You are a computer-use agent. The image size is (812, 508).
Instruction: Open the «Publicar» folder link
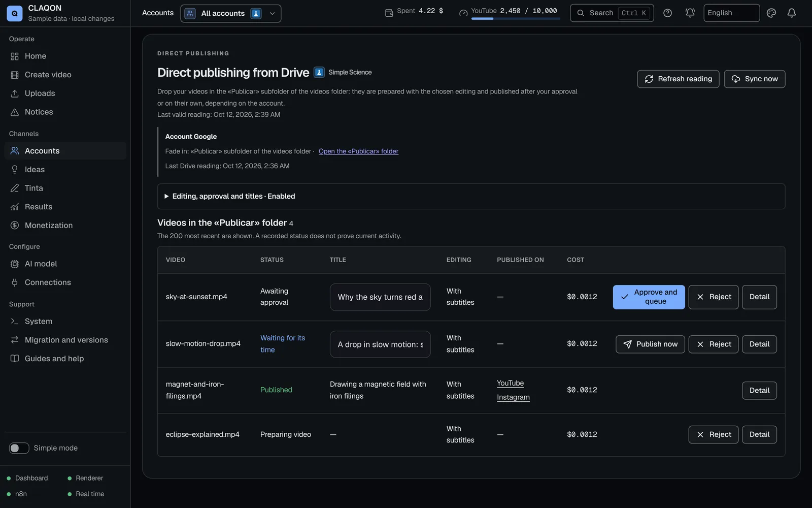tap(358, 151)
